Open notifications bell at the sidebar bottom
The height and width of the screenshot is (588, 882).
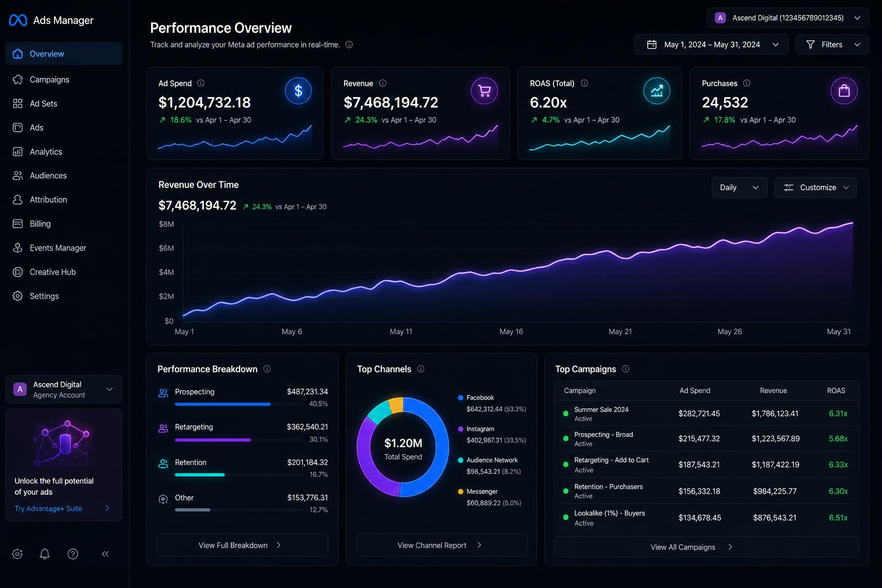click(x=45, y=554)
